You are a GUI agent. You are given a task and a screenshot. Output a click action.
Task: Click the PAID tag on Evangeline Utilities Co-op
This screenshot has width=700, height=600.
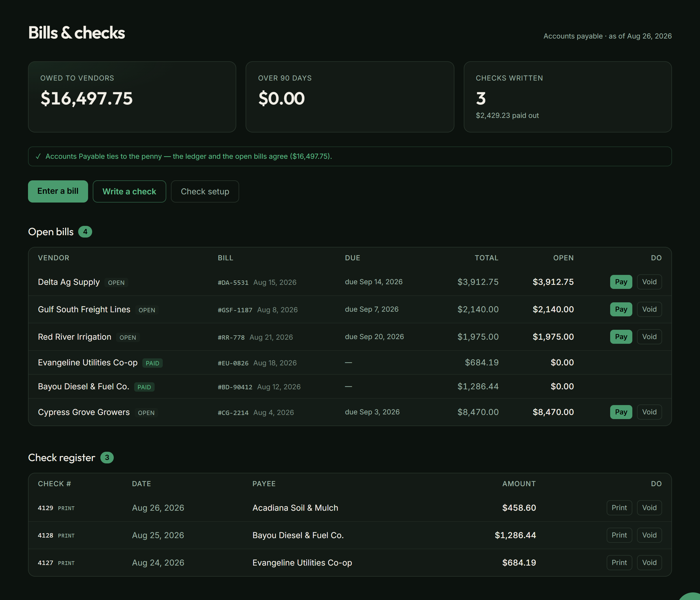(x=152, y=363)
